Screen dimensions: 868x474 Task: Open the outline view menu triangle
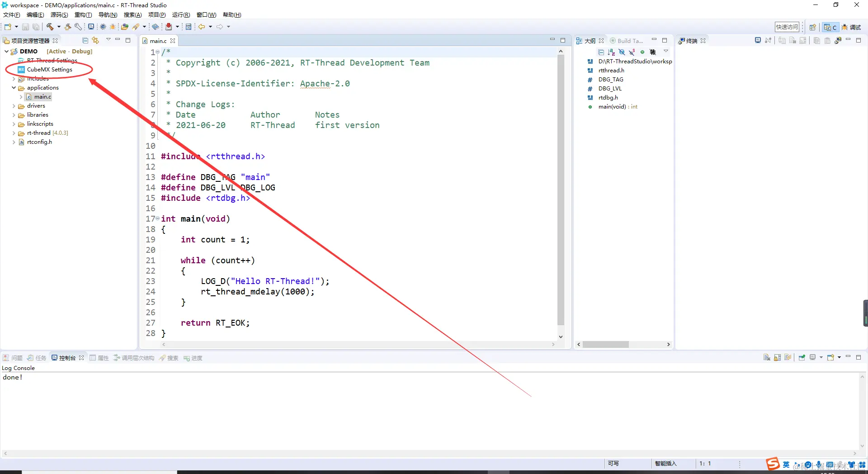click(666, 52)
